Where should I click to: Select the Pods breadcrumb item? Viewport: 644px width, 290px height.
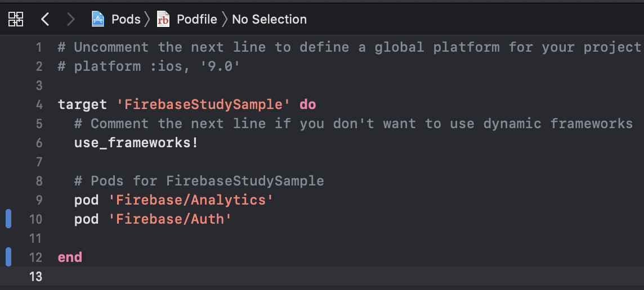(x=126, y=19)
